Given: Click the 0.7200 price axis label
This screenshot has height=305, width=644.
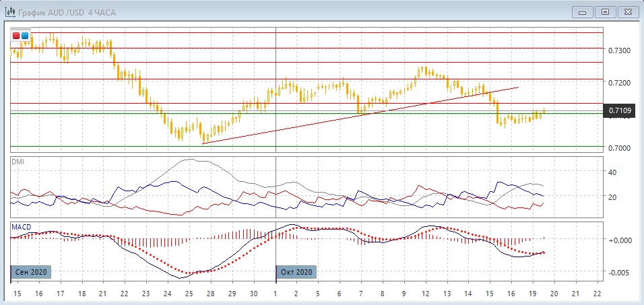Looking at the screenshot, I should coord(618,83).
